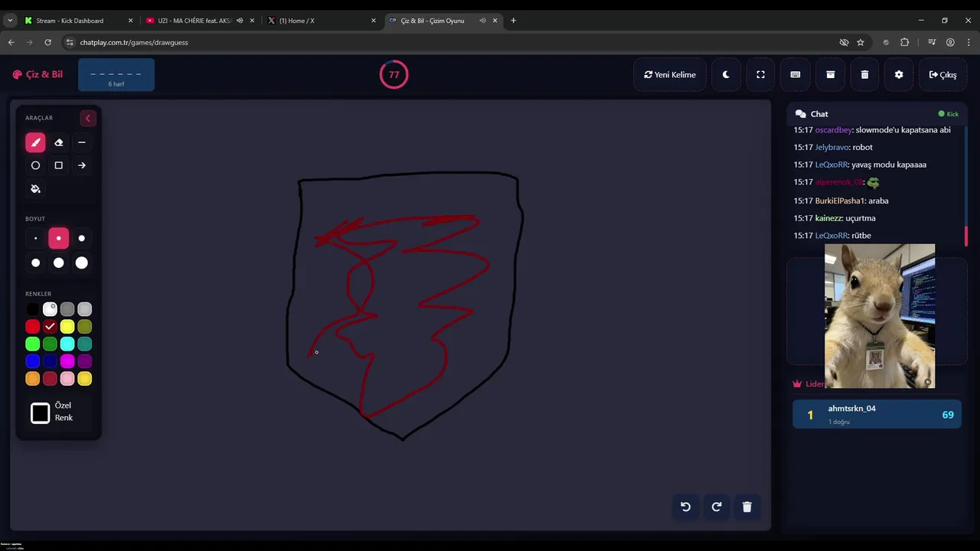
Task: Pick the highlighted second brush size
Action: coord(58,239)
